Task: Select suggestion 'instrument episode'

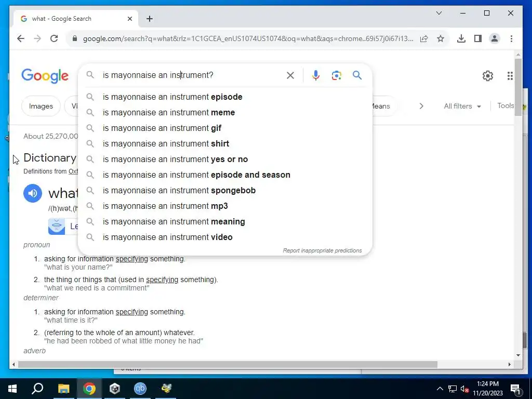Action: 225,97
